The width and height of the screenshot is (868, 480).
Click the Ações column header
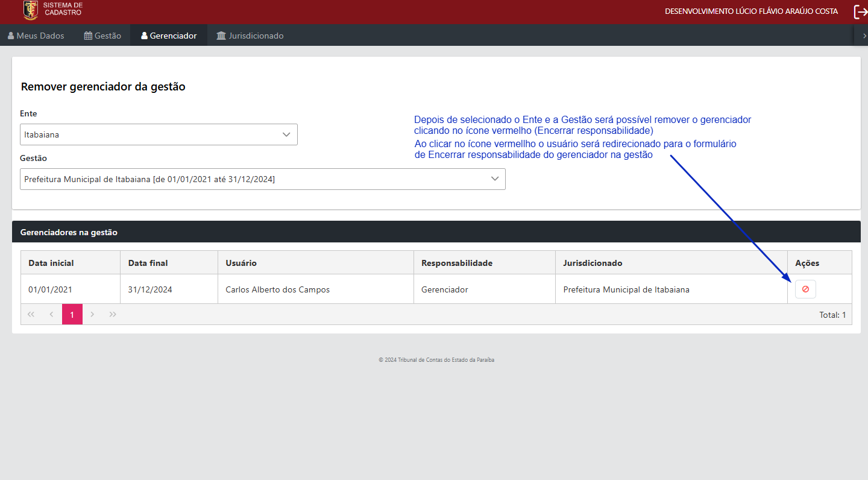tap(820, 263)
